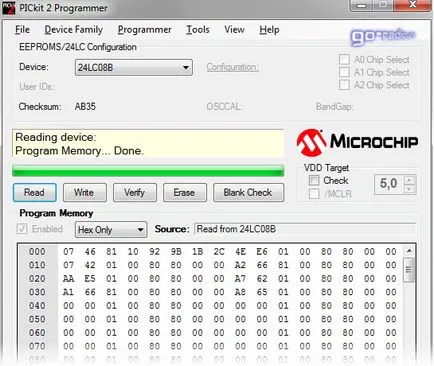This screenshot has height=366, width=434.
Task: Expand the Device 24LC08B dropdown
Action: [x=134, y=68]
